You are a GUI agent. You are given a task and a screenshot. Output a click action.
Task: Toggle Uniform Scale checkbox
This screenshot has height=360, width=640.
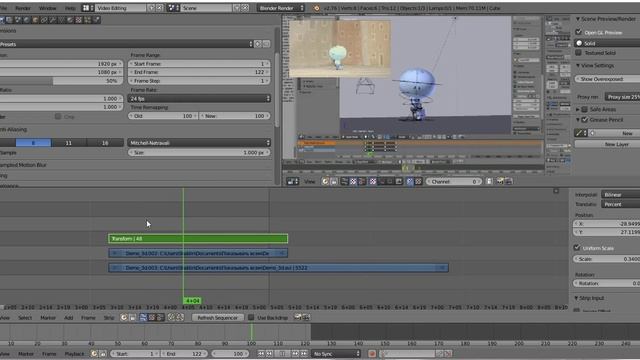point(577,247)
